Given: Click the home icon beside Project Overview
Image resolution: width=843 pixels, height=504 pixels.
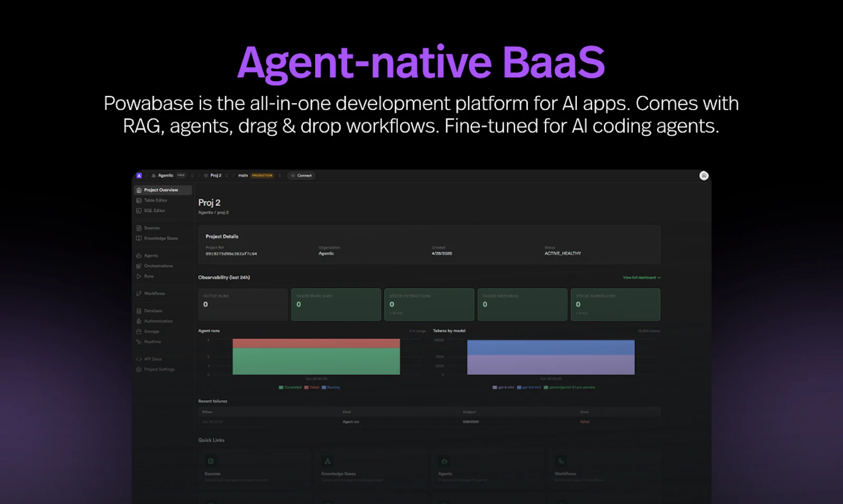Looking at the screenshot, I should (x=139, y=190).
